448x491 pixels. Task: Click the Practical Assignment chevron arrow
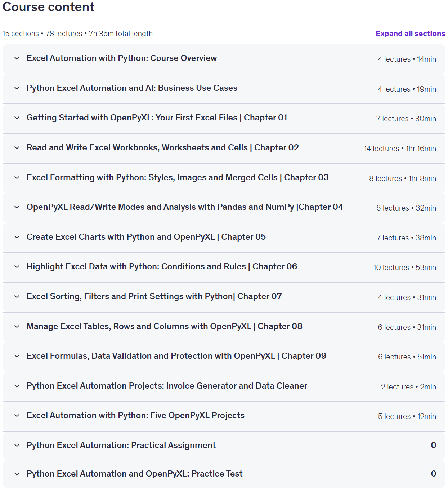click(x=17, y=446)
